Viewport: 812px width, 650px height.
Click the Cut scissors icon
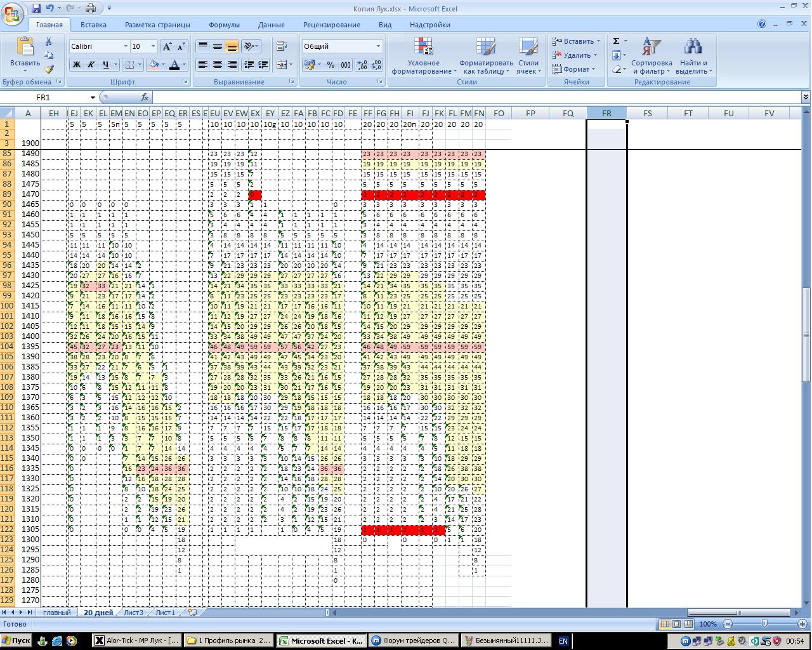point(49,41)
